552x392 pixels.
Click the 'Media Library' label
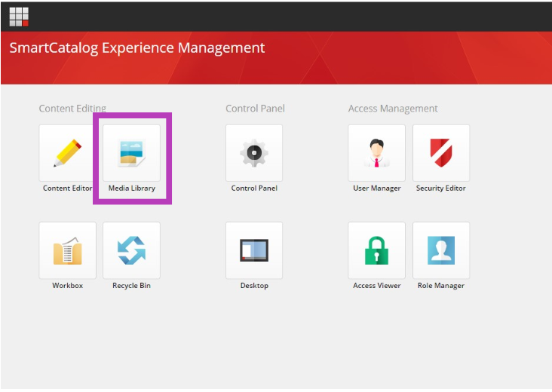[x=132, y=188]
